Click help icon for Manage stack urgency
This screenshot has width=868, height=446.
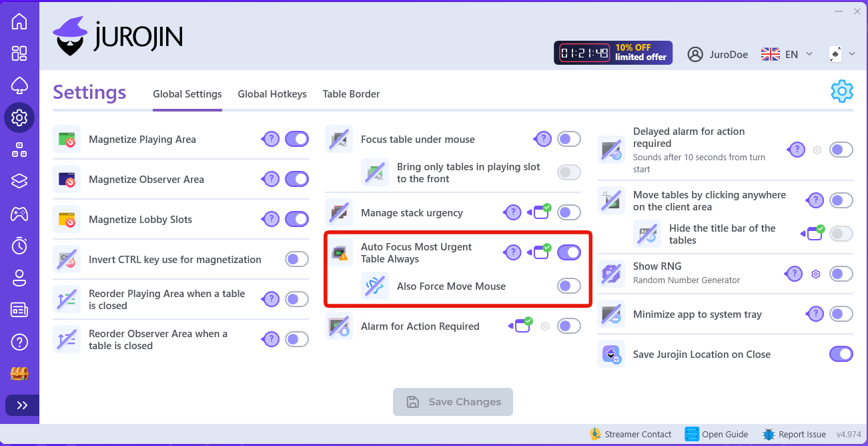click(x=512, y=212)
